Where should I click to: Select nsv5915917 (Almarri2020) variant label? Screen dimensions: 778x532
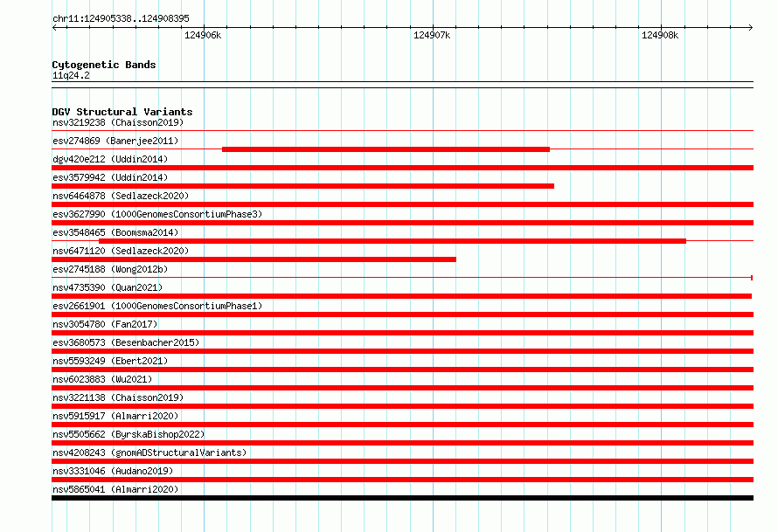tap(115, 416)
